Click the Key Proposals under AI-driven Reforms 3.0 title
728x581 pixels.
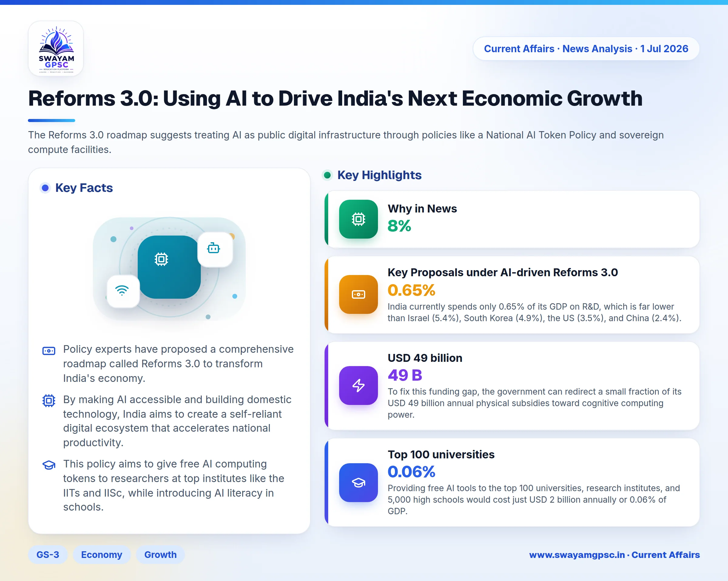coord(502,272)
